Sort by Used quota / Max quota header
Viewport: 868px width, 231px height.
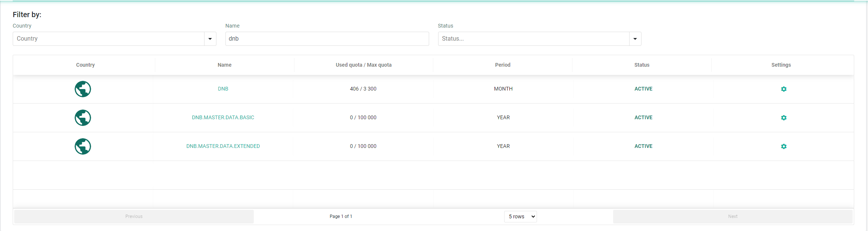tap(364, 65)
